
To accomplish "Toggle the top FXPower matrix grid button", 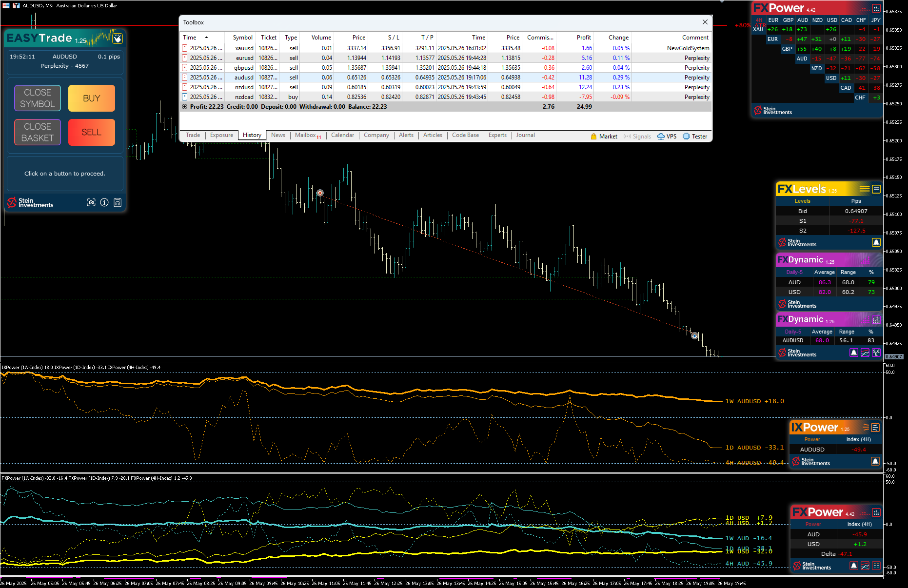I will click(876, 8).
